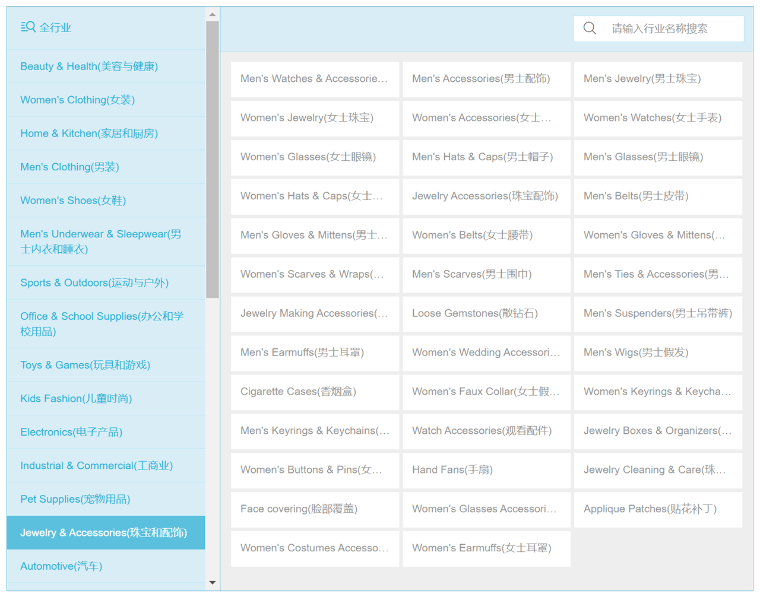Open Women's Clothing category
This screenshot has height=597, width=760.
click(x=77, y=100)
